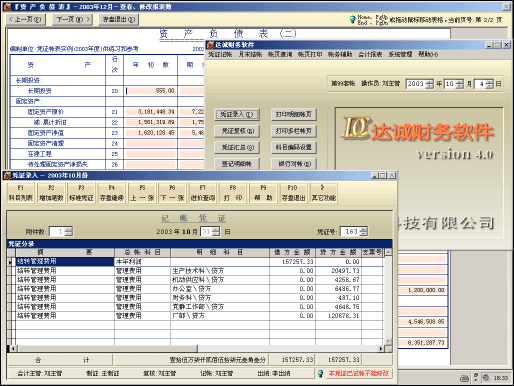The height and width of the screenshot is (386, 514).
Task: Adjust the month 10 stepper in main window
Action: (460, 84)
